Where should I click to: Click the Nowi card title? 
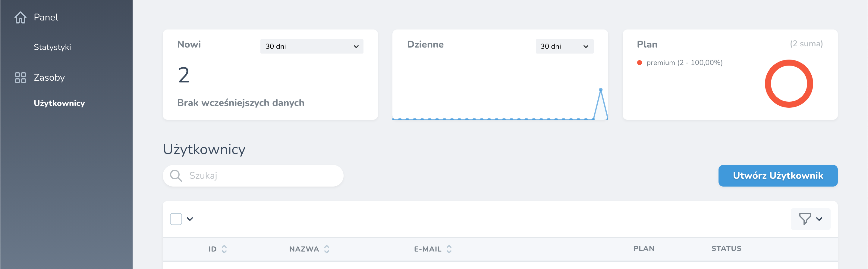coord(189,45)
